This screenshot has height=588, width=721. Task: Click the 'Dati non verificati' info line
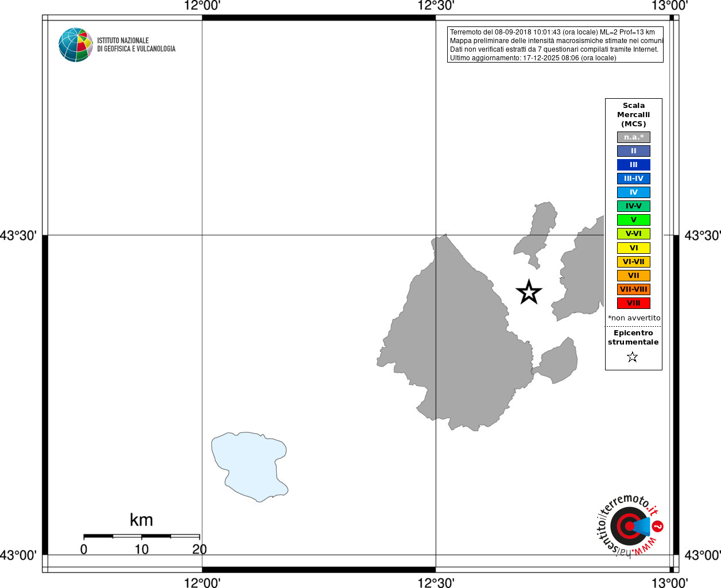coord(555,49)
